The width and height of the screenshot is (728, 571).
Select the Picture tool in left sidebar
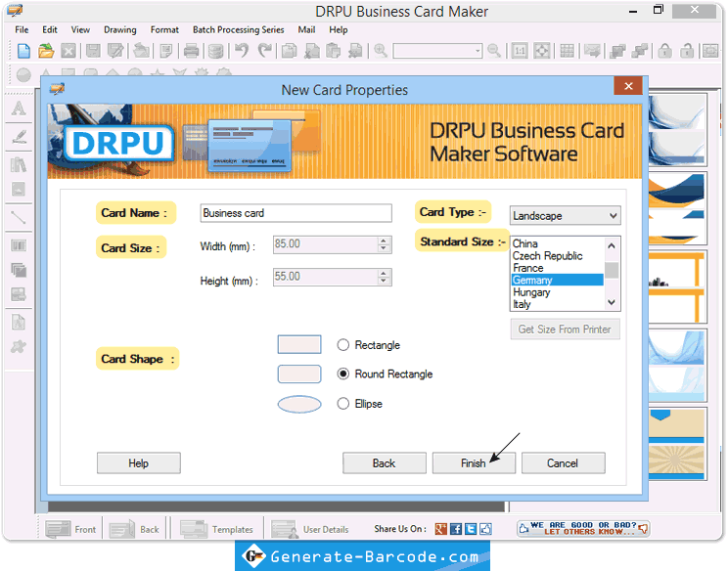[x=19, y=190]
